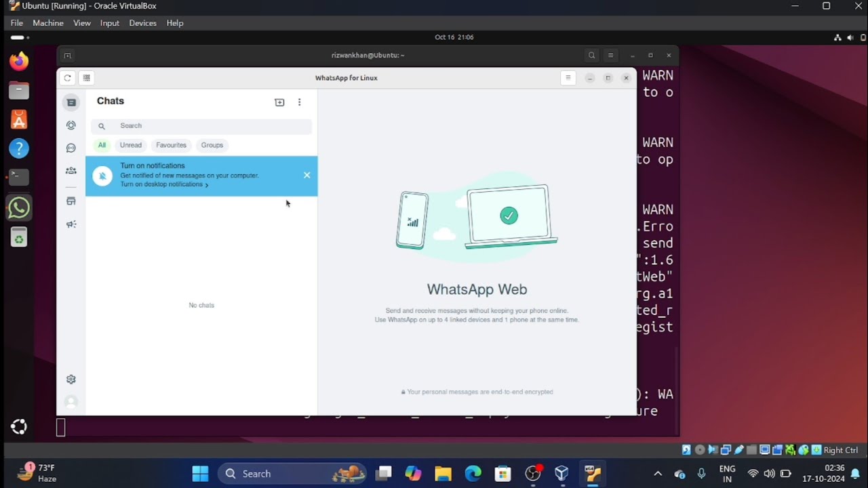The height and width of the screenshot is (488, 868).
Task: Expand the Windows tray hidden icons chevron
Action: (x=658, y=474)
